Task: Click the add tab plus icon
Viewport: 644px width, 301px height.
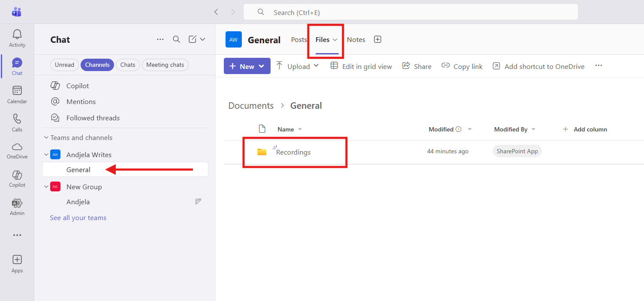Action: (x=377, y=39)
